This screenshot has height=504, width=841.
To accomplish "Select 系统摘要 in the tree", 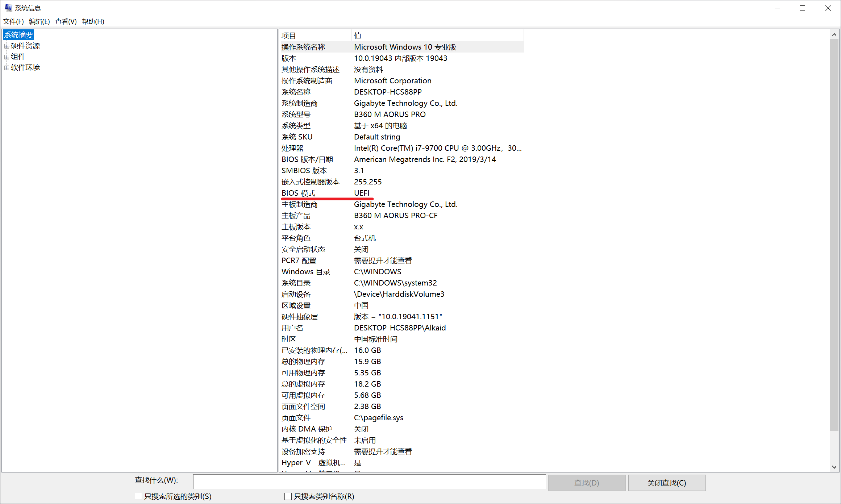I will (18, 35).
